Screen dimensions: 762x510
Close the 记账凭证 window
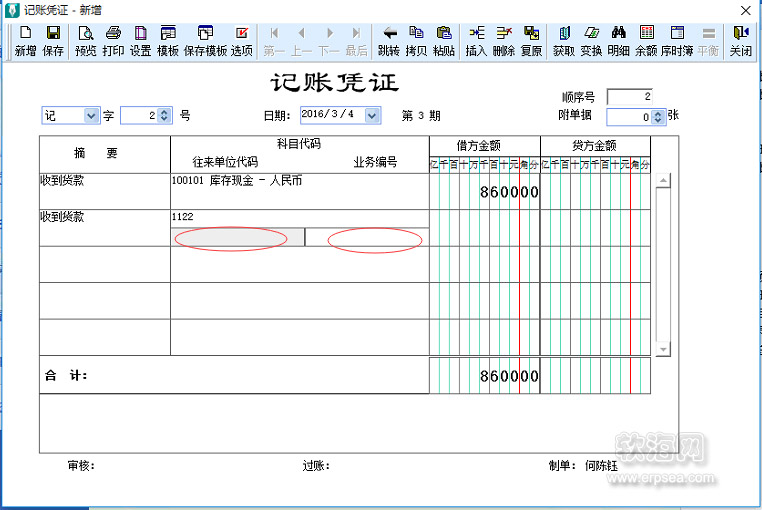click(745, 10)
